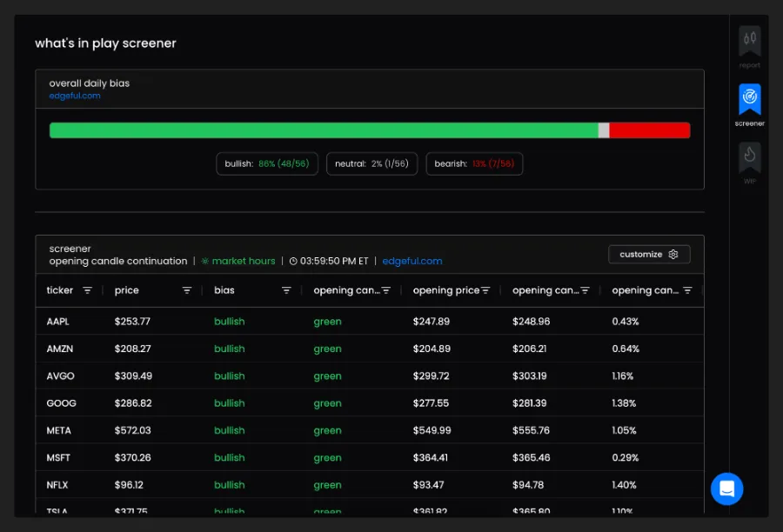Open filter icon of last opening can... column

pos(687,290)
